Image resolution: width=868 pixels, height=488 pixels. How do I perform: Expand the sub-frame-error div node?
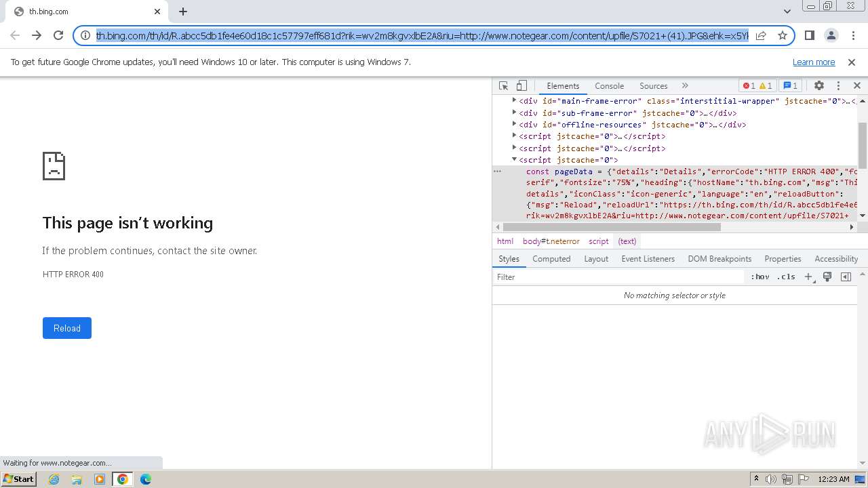514,113
